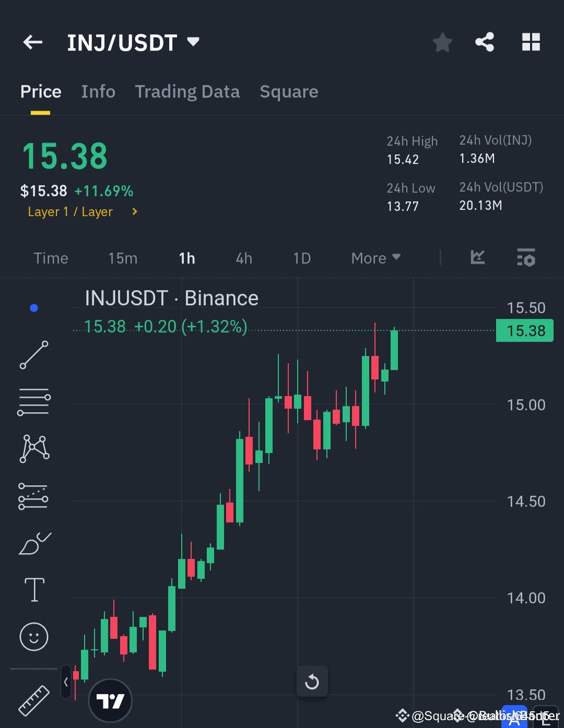Screen dimensions: 564x728
Task: Open the technical indicators panel
Action: pos(526,257)
